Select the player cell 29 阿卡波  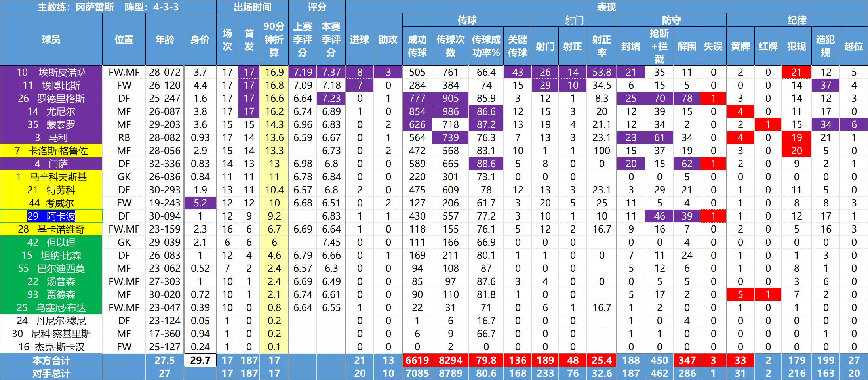(51, 216)
